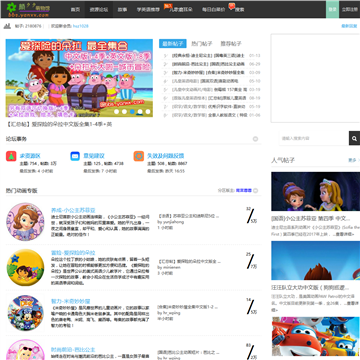Switch to the 最新帖子 tab
The image size is (360, 360).
[173, 44]
